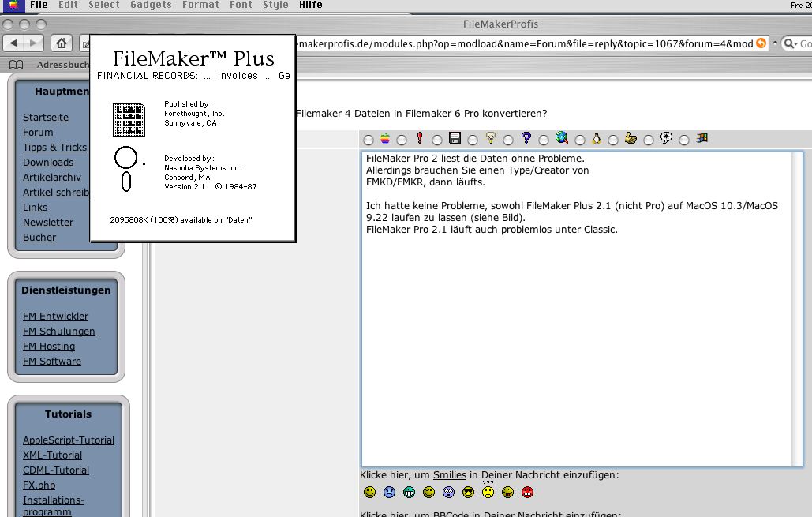This screenshot has height=517, width=812.
Task: Insert the tongue-out laughing smiley
Action: point(507,492)
